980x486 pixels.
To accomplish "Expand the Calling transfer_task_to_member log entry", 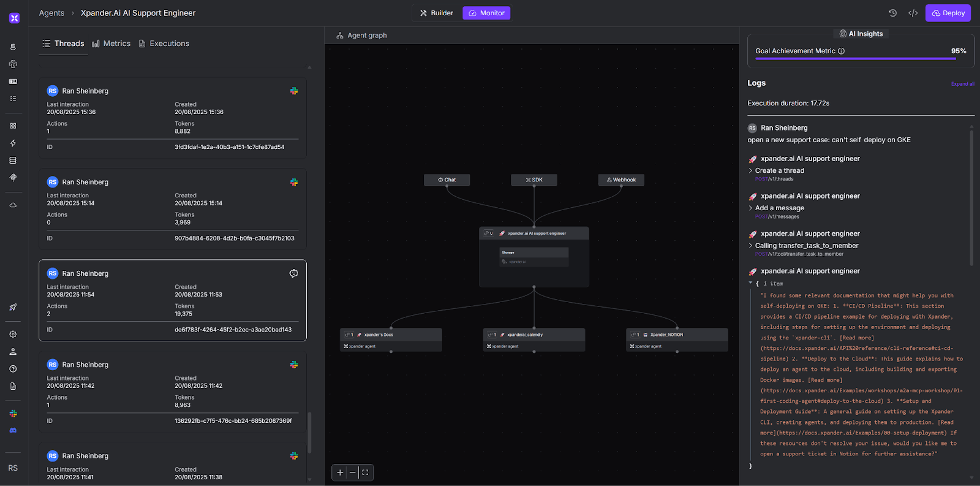I will (751, 246).
